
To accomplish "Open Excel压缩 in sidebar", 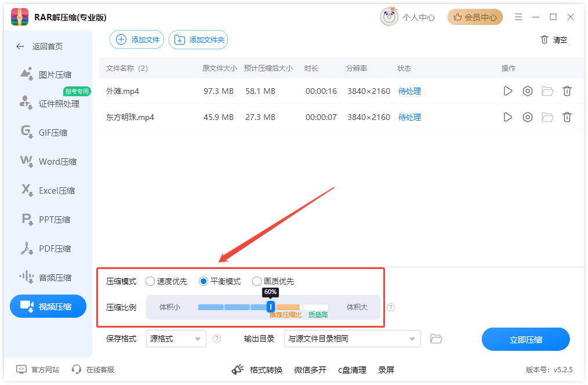I will (x=48, y=190).
